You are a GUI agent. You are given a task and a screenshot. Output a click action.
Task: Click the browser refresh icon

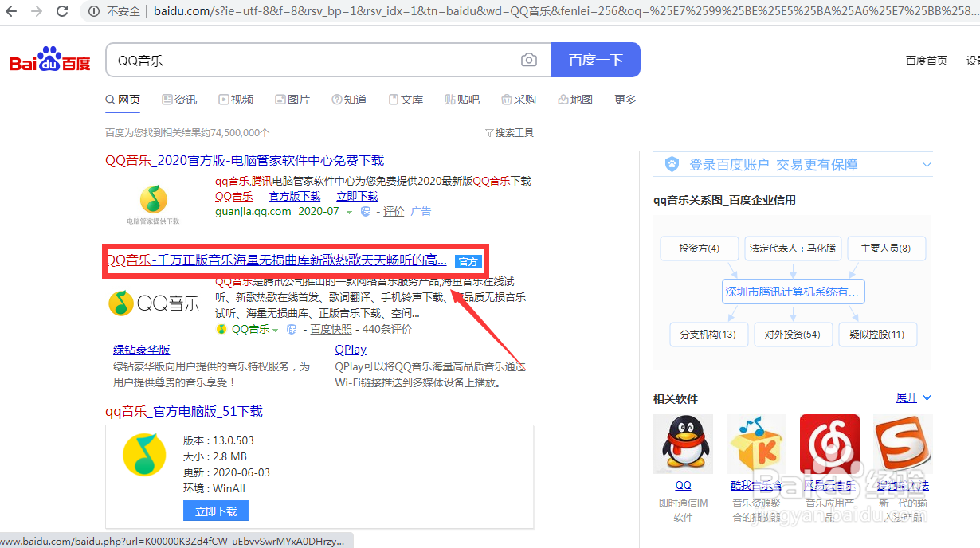pyautogui.click(x=62, y=12)
